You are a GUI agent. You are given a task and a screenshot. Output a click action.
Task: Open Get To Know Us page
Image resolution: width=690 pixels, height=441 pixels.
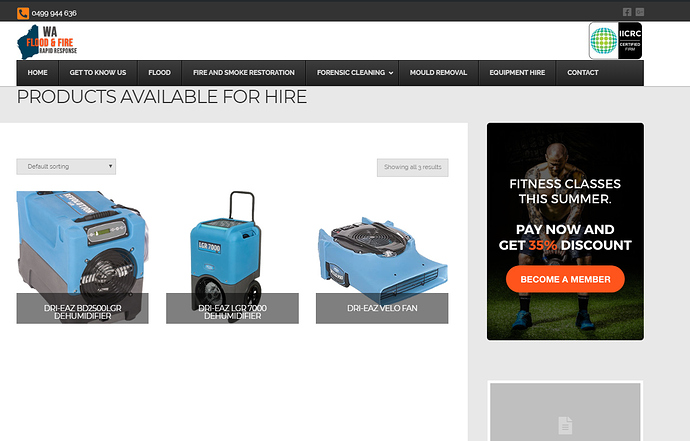pyautogui.click(x=98, y=73)
